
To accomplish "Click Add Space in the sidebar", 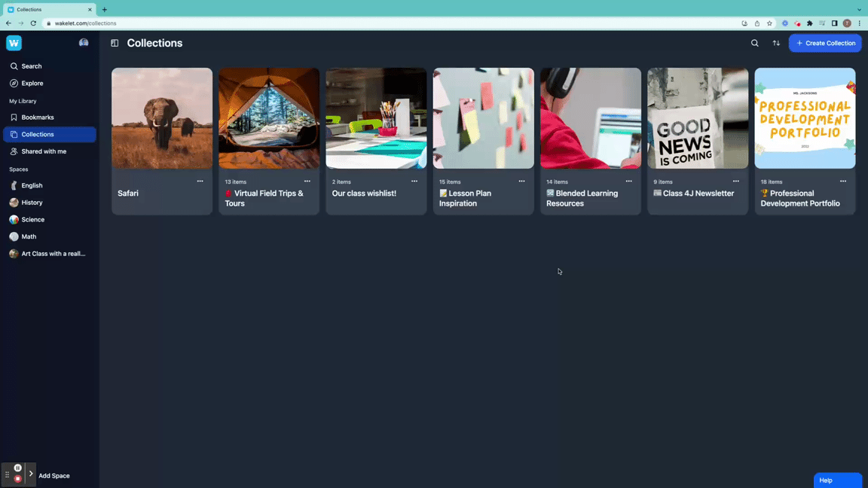I will (54, 476).
